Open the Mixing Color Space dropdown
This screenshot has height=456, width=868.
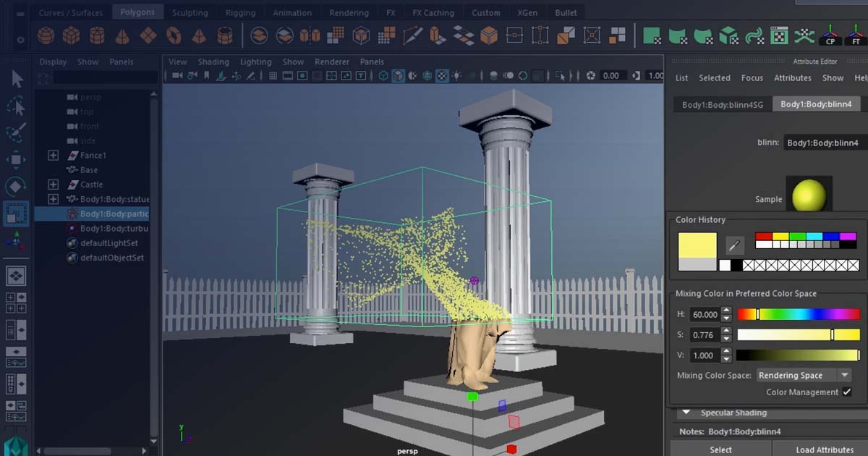pyautogui.click(x=803, y=375)
